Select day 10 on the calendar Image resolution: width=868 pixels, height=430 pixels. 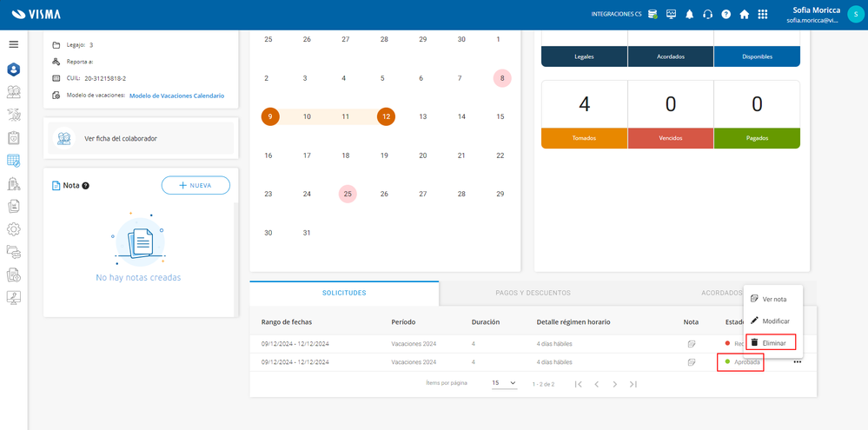(x=307, y=116)
